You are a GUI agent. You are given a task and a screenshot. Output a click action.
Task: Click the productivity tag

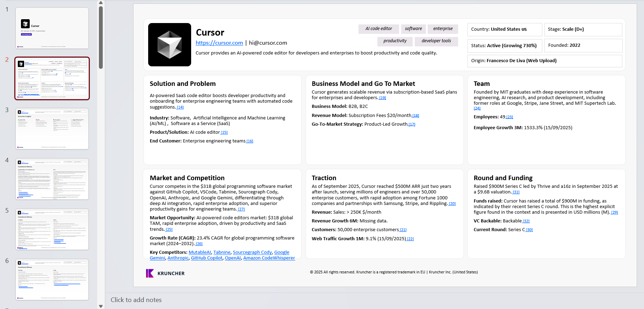tap(395, 41)
